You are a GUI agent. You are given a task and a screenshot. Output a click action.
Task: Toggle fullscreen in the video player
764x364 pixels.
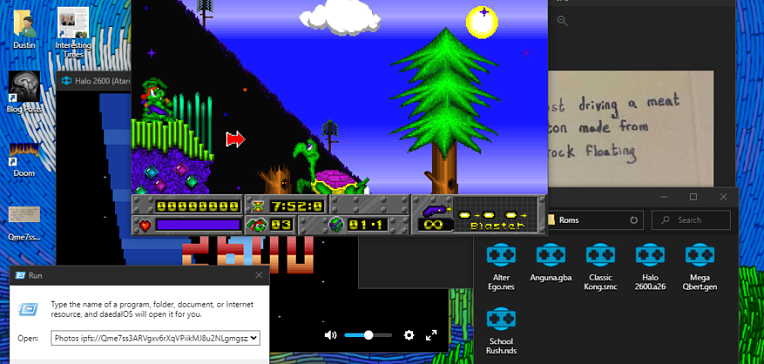(x=431, y=335)
